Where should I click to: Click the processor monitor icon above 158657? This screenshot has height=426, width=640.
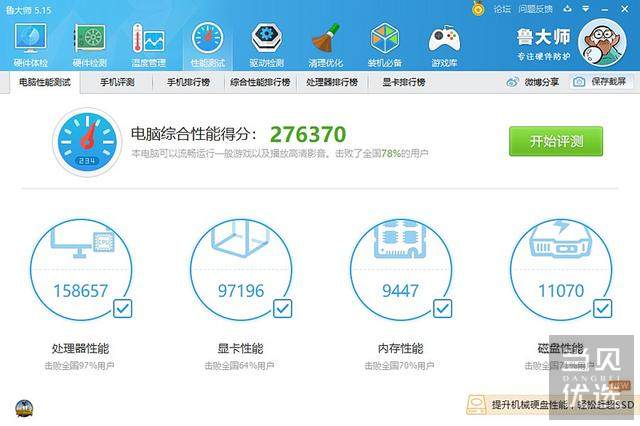point(82,242)
